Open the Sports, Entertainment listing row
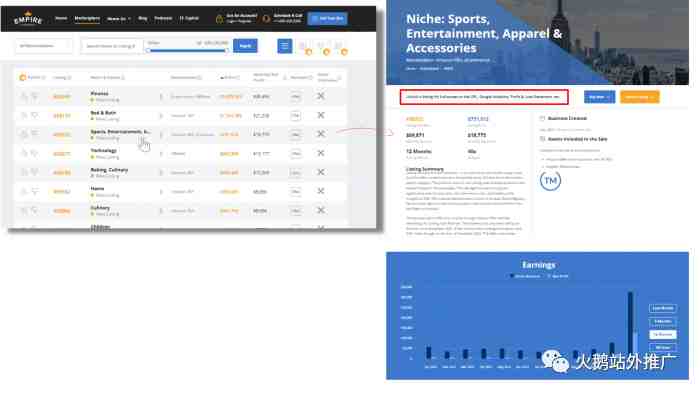Image resolution: width=700 pixels, height=394 pixels. (181, 134)
